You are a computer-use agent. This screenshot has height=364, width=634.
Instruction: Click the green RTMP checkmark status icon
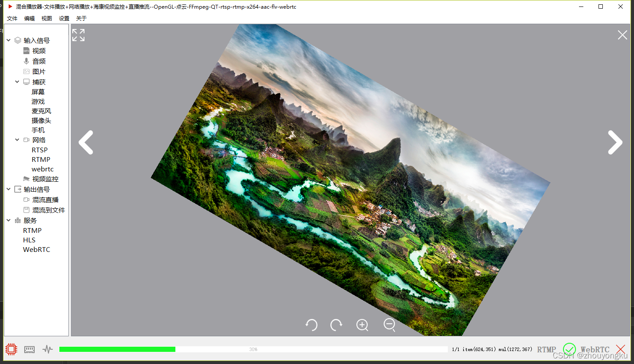pyautogui.click(x=569, y=349)
